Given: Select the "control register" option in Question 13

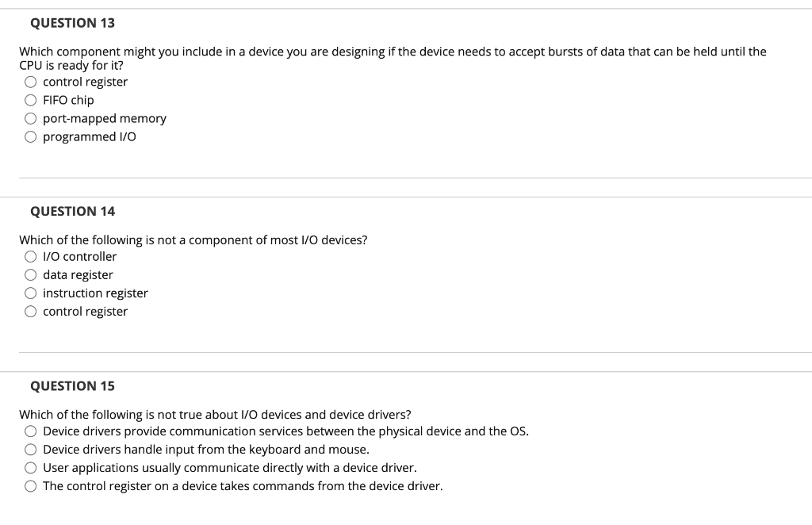Looking at the screenshot, I should click(30, 82).
